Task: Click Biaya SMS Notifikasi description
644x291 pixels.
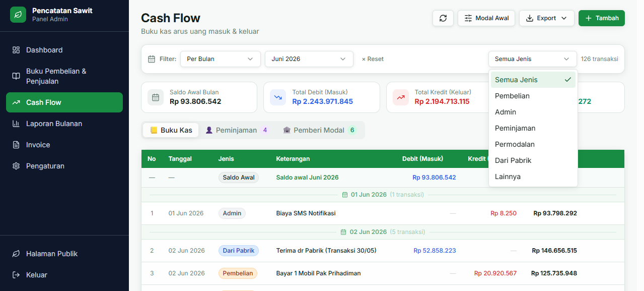Action: 306,213
